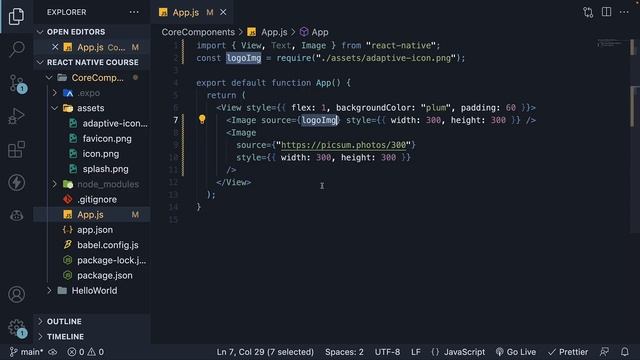Collapse the CoreComponents folder

49,78
